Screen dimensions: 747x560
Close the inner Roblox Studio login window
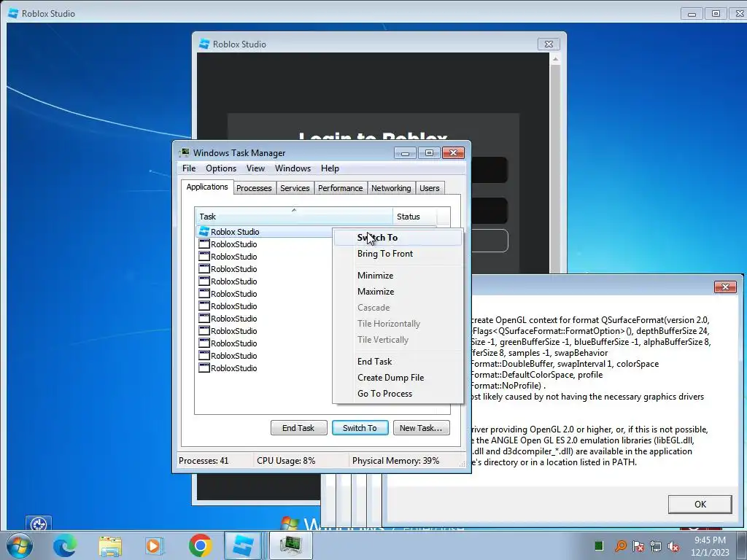549,44
